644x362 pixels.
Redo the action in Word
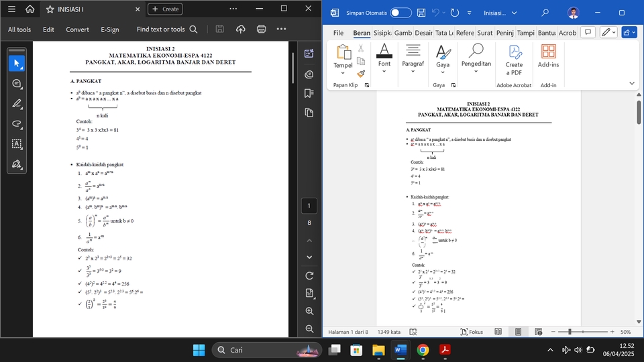(455, 13)
